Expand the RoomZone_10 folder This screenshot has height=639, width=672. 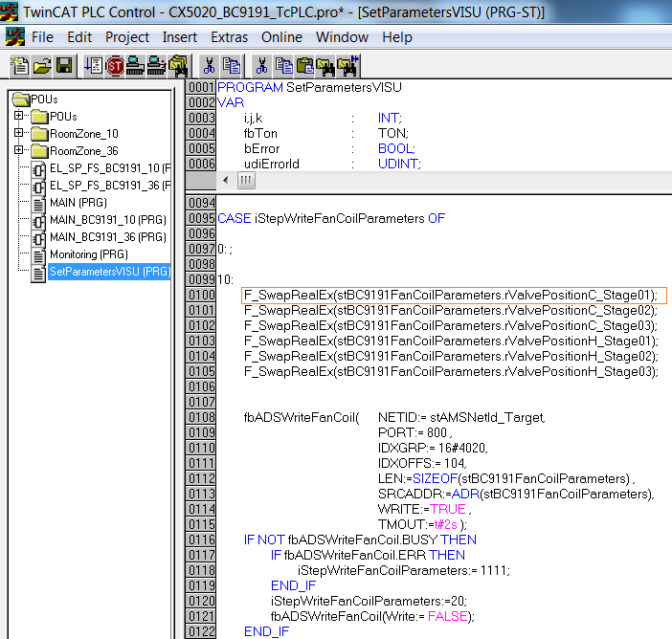click(x=18, y=132)
